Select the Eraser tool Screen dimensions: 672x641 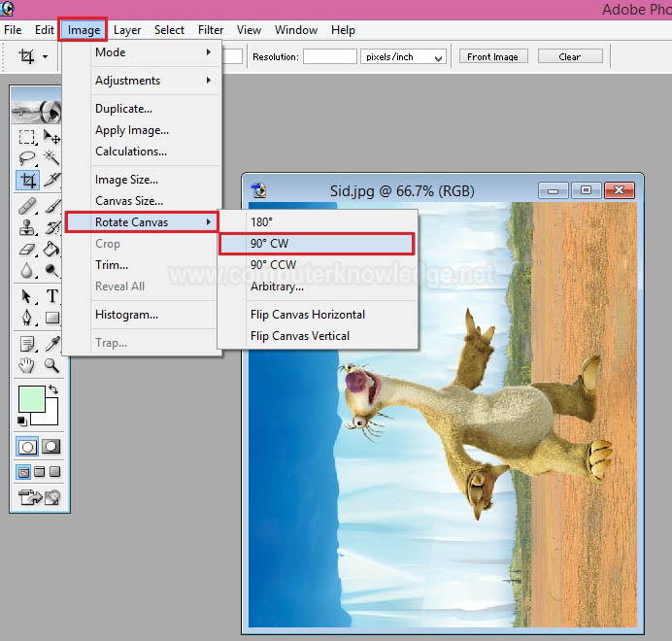click(x=27, y=249)
